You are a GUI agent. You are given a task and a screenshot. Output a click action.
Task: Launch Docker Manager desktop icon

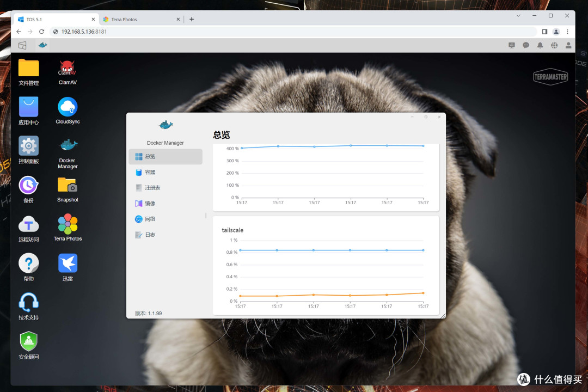click(x=68, y=153)
